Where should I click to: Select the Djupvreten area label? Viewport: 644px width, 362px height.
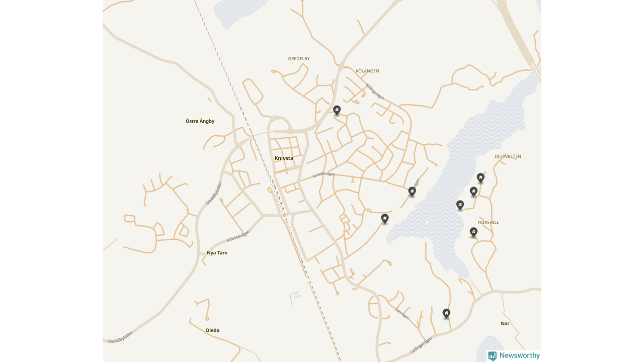[x=508, y=156]
